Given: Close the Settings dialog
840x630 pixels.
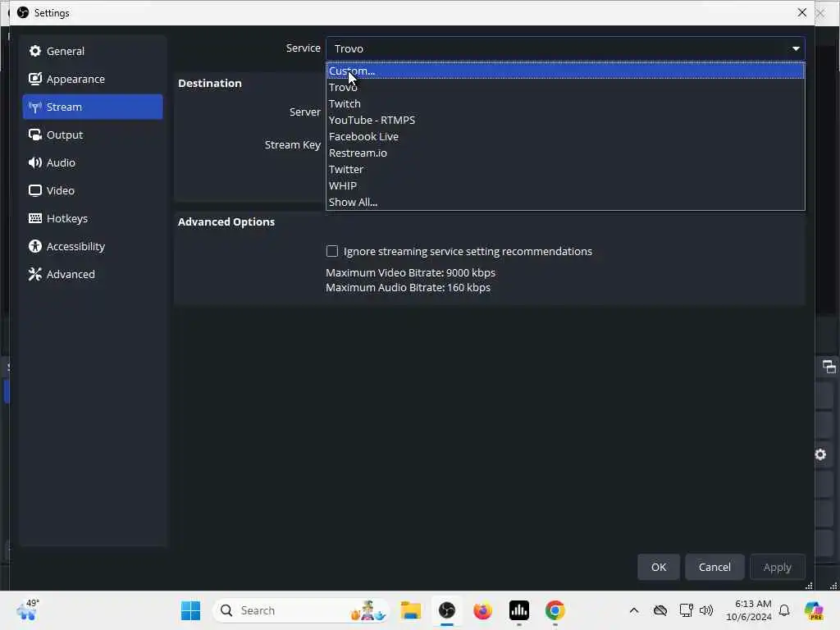Looking at the screenshot, I should 802,12.
